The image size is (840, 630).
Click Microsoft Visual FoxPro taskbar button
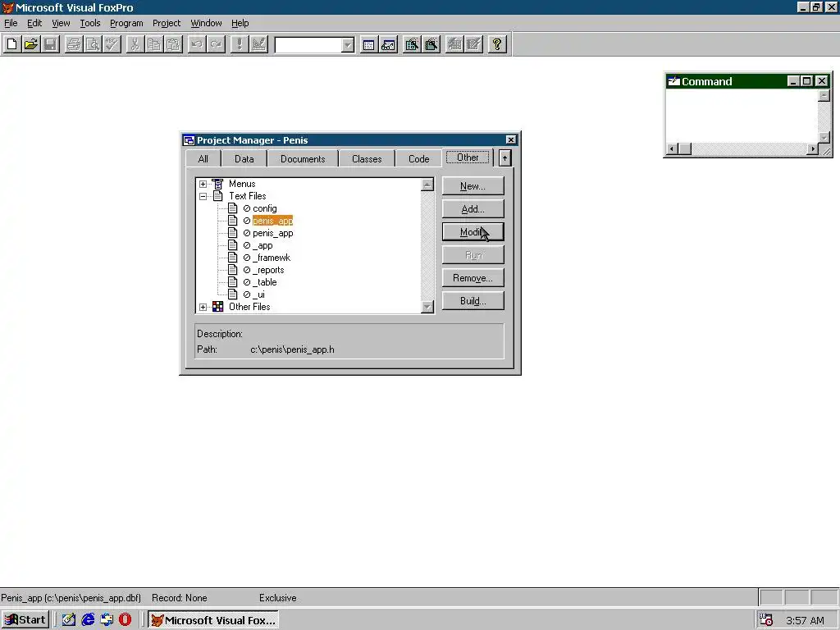(213, 620)
